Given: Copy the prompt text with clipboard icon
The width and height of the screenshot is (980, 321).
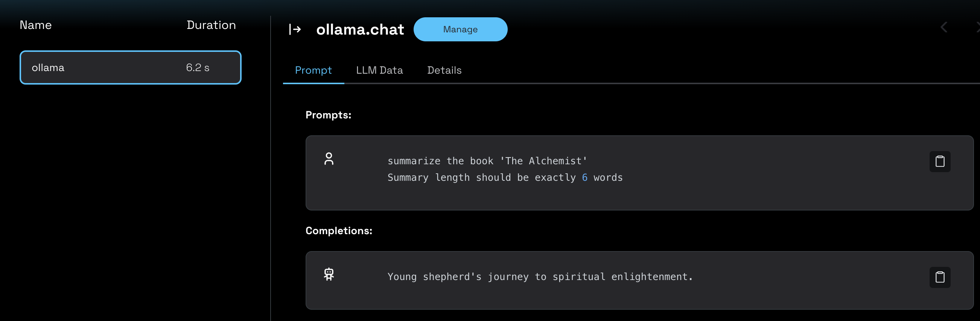Looking at the screenshot, I should pos(940,162).
